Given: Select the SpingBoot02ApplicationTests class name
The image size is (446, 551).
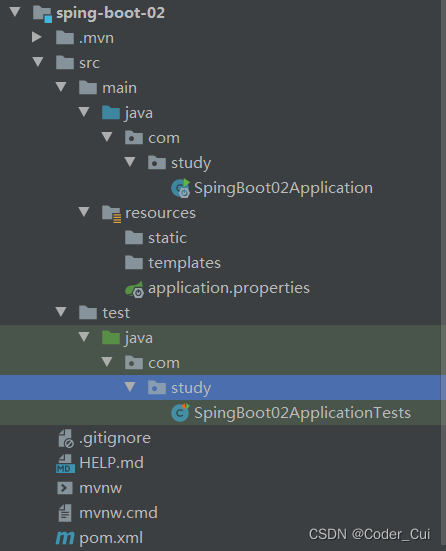Looking at the screenshot, I should click(302, 413).
